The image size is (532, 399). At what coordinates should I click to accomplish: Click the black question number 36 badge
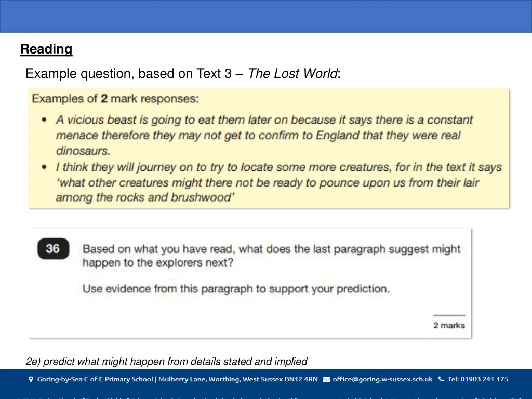(x=52, y=249)
